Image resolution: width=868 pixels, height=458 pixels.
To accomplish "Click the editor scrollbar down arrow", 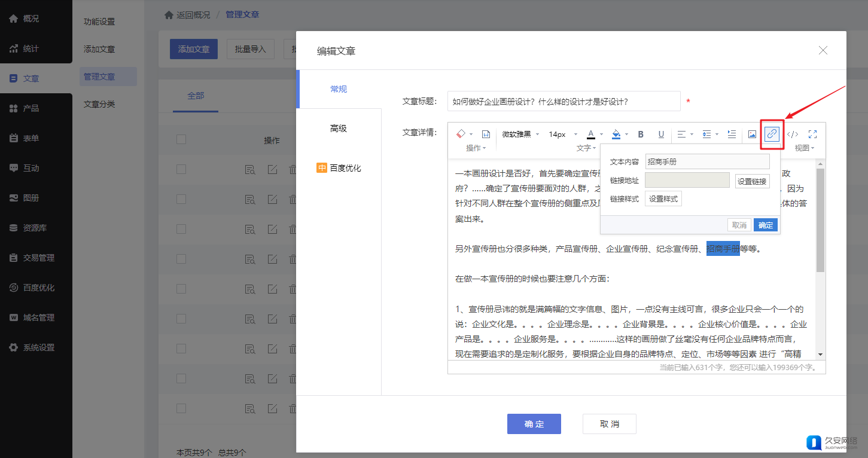I will pos(821,354).
